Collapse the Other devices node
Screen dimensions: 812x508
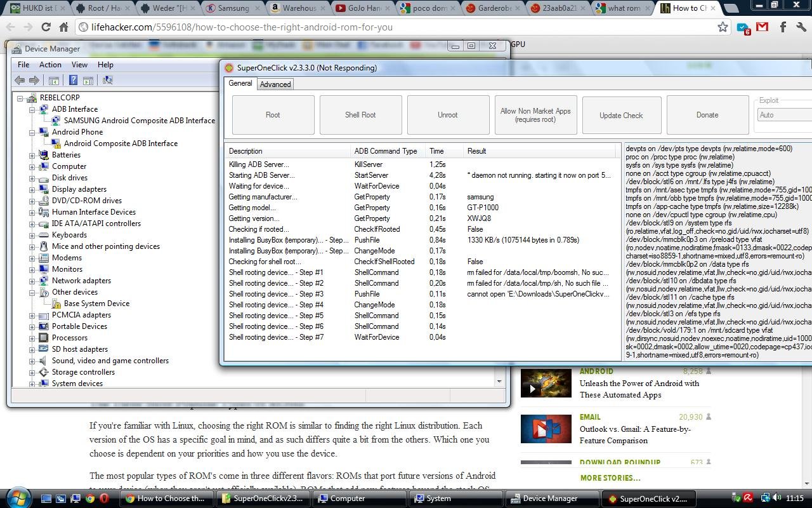(32, 292)
